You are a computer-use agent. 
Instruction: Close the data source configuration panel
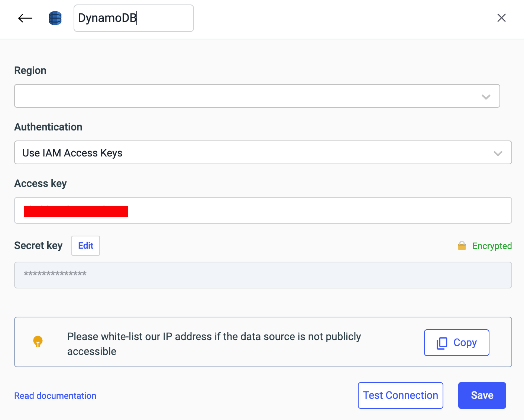tap(501, 18)
